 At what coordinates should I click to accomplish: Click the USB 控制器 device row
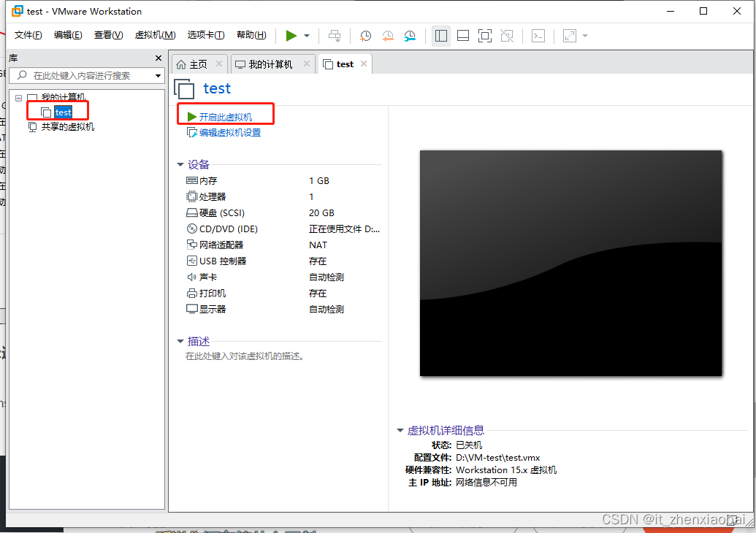click(283, 261)
